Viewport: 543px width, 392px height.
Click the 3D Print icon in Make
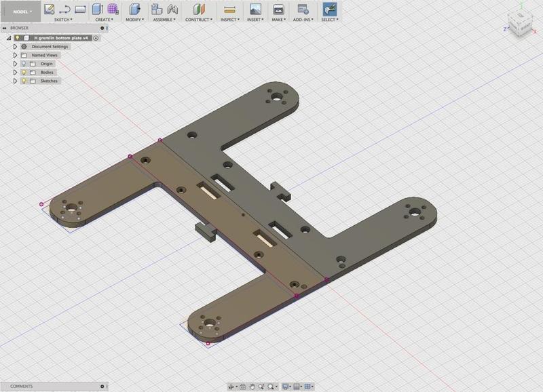[x=278, y=9]
